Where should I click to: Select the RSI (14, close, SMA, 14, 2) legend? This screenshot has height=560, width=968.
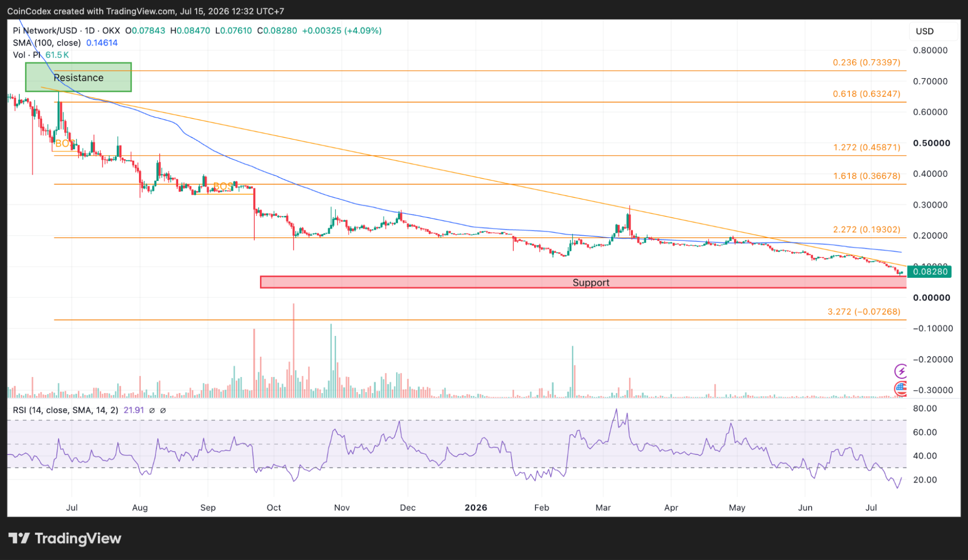65,410
